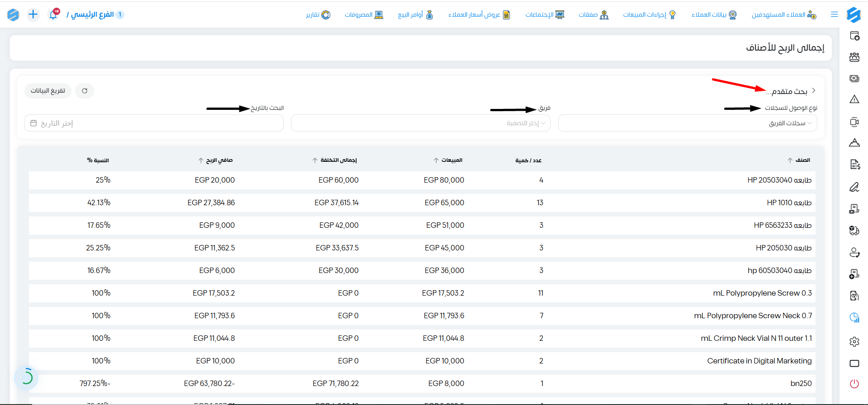This screenshot has height=405, width=868.
Task: Sort by المبيعات column header
Action: 448,160
